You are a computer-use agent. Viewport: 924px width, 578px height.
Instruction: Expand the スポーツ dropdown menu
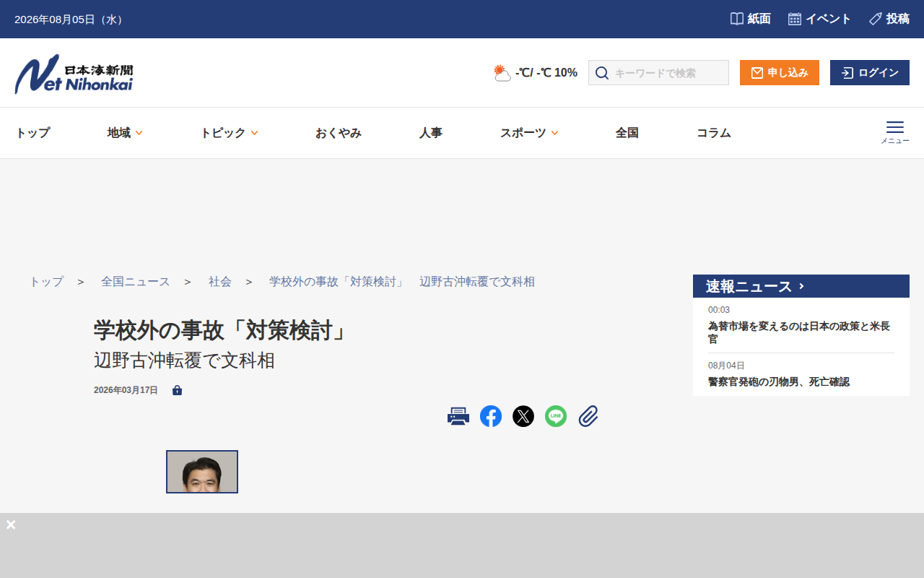pyautogui.click(x=529, y=133)
